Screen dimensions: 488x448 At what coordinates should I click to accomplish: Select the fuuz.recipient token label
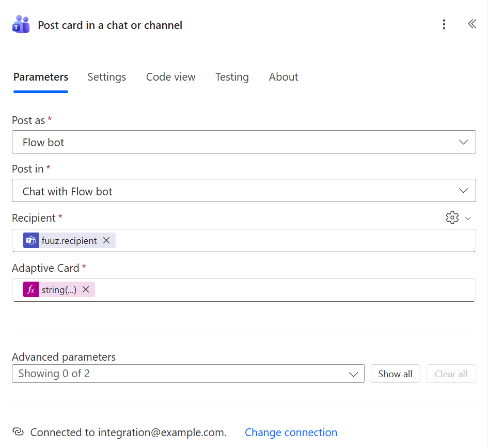click(69, 241)
